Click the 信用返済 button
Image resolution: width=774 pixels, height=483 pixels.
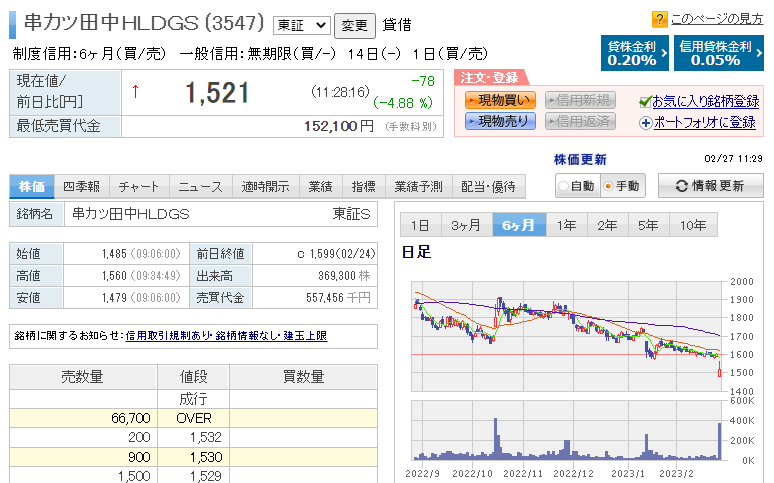point(580,121)
